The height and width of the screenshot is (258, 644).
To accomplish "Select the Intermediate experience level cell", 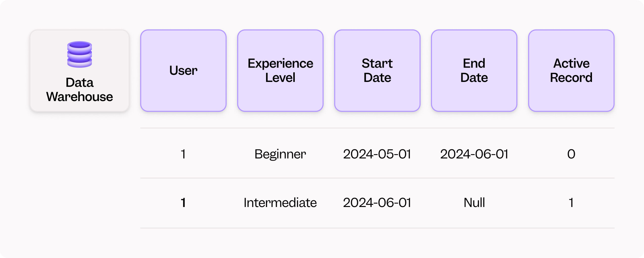I will click(x=280, y=203).
